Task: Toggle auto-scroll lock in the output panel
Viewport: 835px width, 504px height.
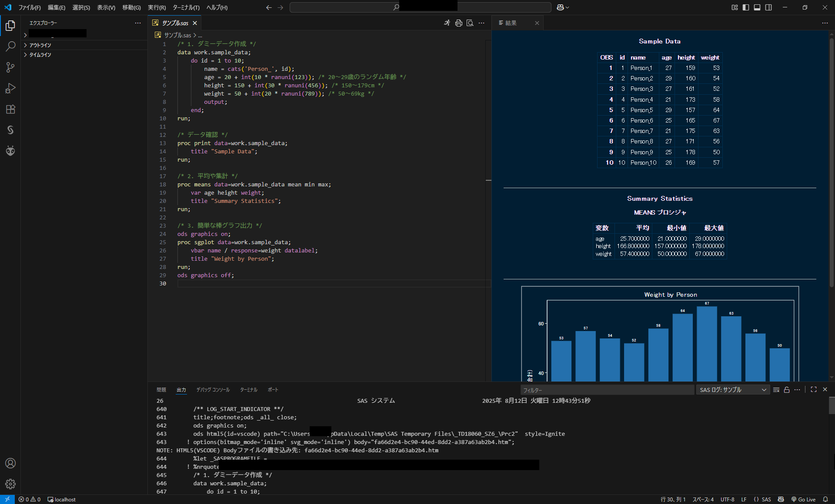Action: point(786,390)
